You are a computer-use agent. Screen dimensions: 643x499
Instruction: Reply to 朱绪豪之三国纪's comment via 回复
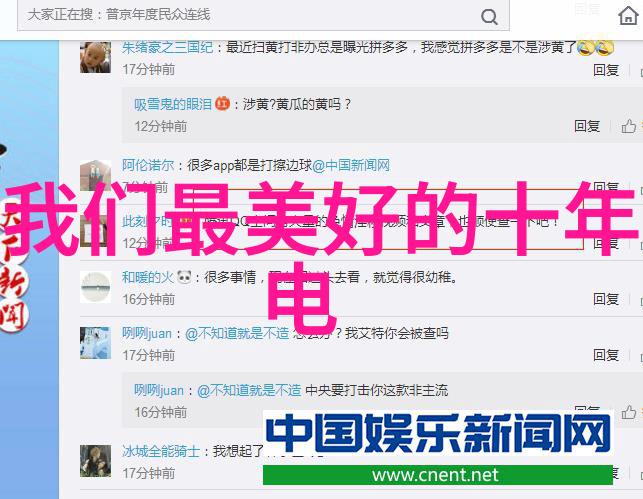606,70
